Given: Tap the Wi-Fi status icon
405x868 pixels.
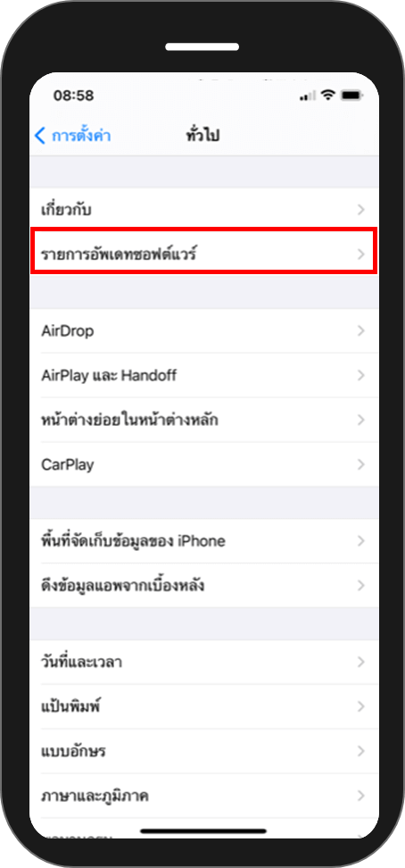Looking at the screenshot, I should (x=328, y=96).
